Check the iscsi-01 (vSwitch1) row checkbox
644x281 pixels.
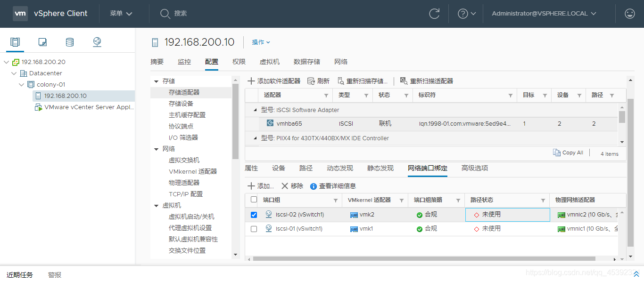[254, 229]
